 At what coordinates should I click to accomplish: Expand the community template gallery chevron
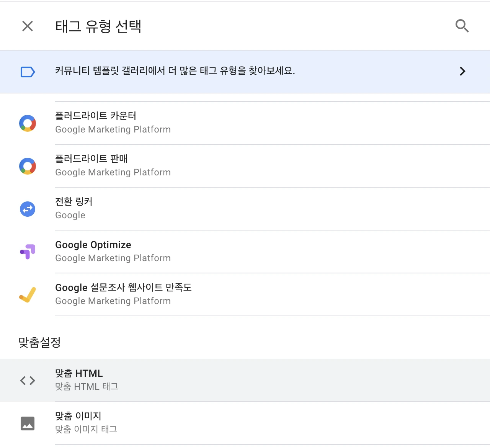462,71
